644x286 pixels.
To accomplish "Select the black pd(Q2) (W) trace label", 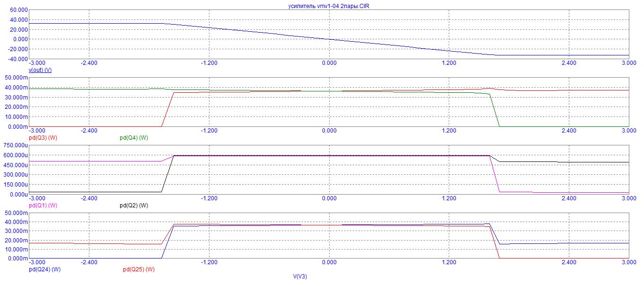I will coord(134,206).
